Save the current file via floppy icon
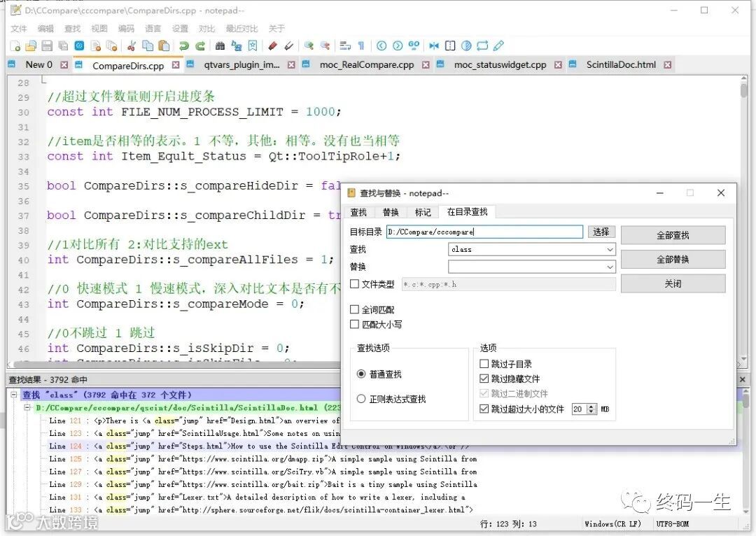Viewport: 756px width, 536px height. point(47,45)
